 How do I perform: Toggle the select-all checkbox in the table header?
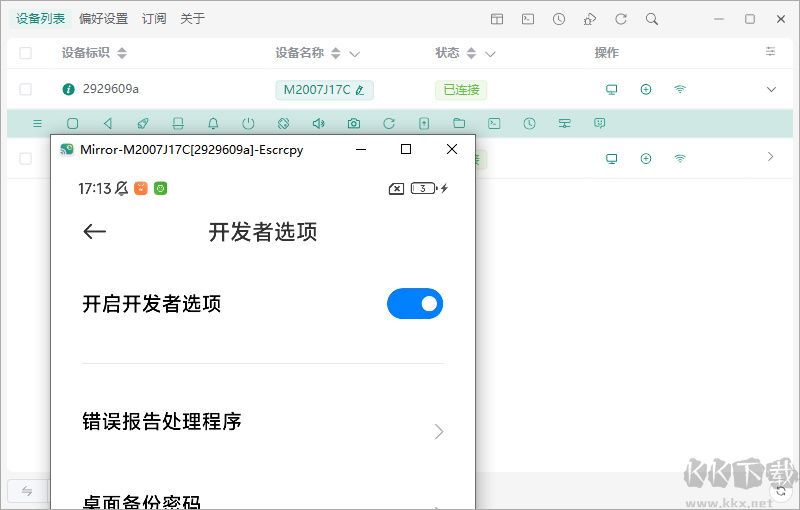[x=26, y=53]
